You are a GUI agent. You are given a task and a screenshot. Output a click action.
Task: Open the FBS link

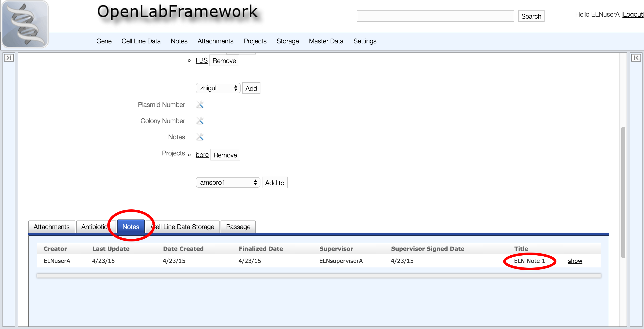(201, 61)
